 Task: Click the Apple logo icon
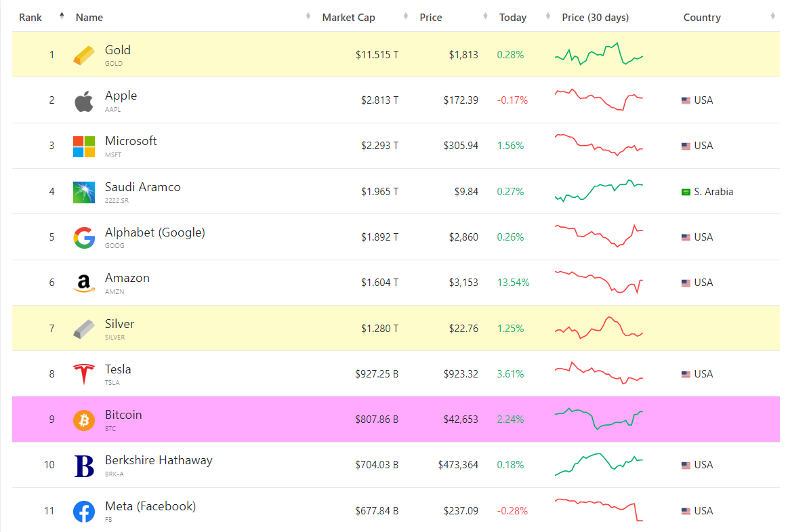click(83, 101)
